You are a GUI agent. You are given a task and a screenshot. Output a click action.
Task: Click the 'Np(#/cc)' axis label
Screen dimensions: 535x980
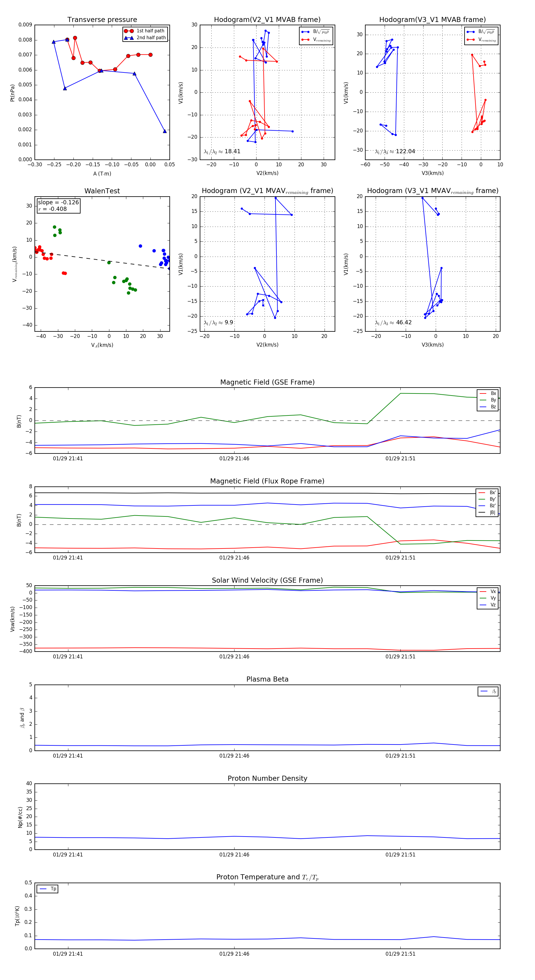coord(20,817)
